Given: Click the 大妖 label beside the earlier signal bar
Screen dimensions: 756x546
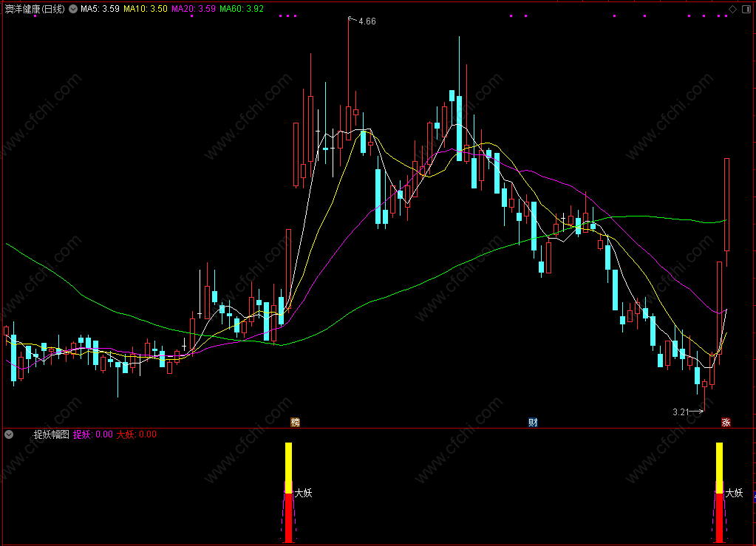Looking at the screenshot, I should point(303,493).
